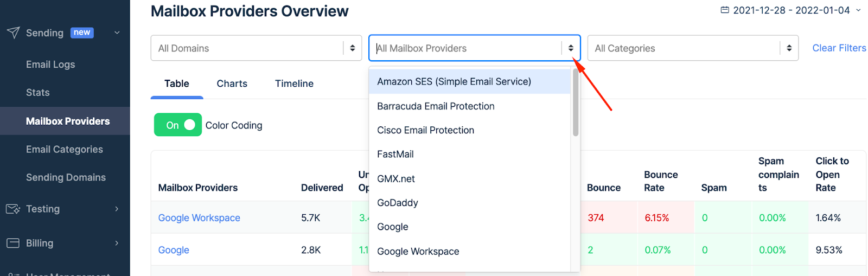This screenshot has width=868, height=276.
Task: Choose Google from the dropdown list
Action: [470, 227]
